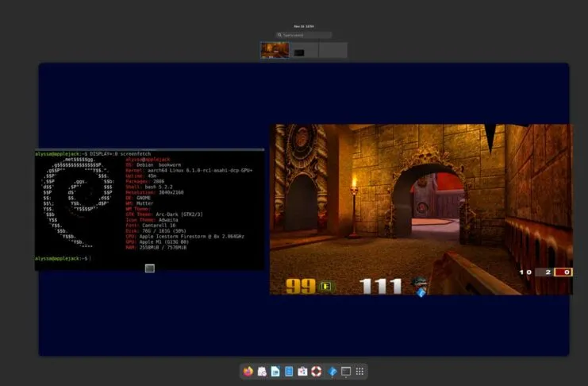Click the running Quake game icon in dock
This screenshot has height=386, width=588.
[x=333, y=371]
